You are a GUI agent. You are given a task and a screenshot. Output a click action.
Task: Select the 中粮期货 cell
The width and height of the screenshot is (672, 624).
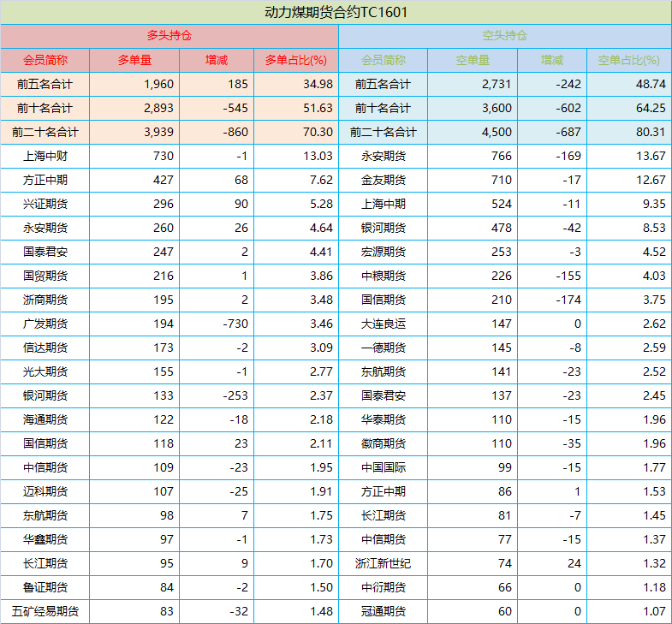pyautogui.click(x=384, y=276)
